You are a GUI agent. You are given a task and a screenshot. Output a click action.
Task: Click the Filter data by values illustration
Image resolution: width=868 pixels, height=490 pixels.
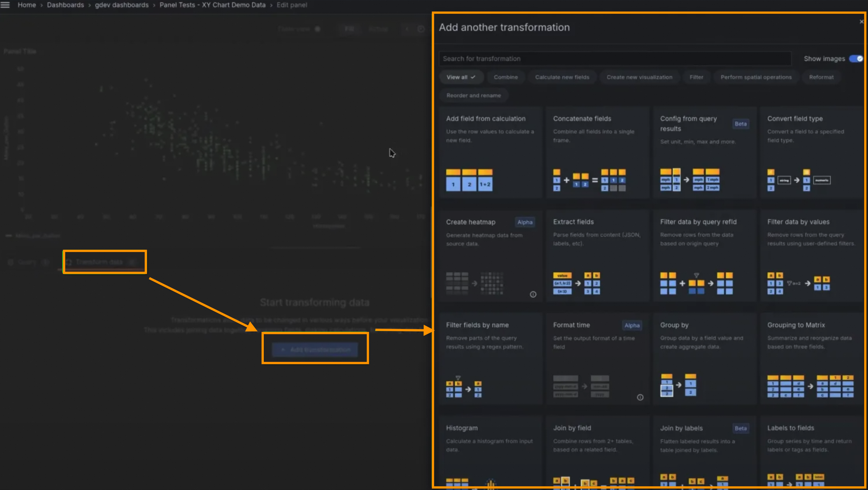pyautogui.click(x=798, y=283)
